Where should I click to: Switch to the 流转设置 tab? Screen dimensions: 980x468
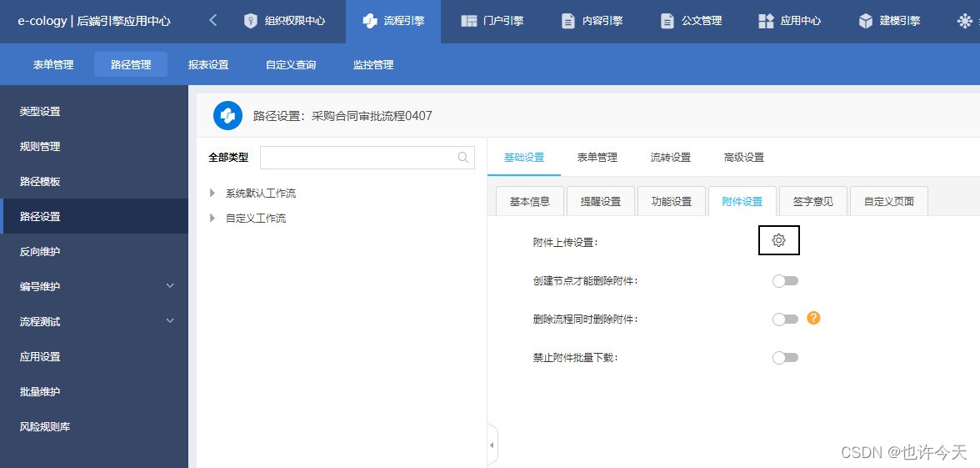[x=671, y=158]
